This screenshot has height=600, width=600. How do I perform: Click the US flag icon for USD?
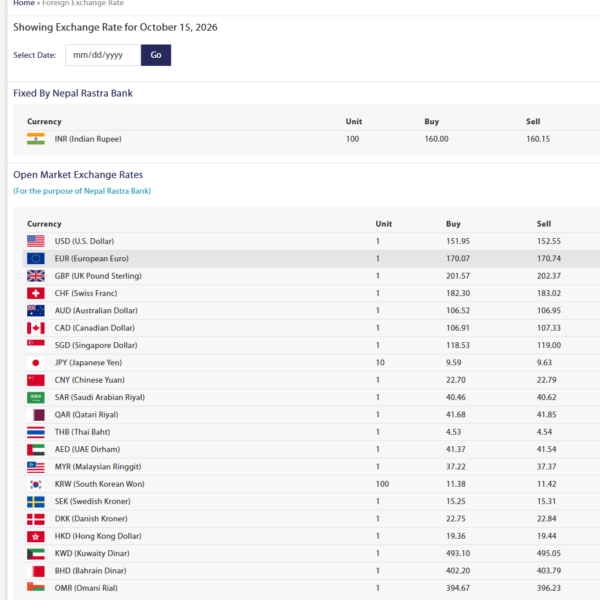click(36, 241)
